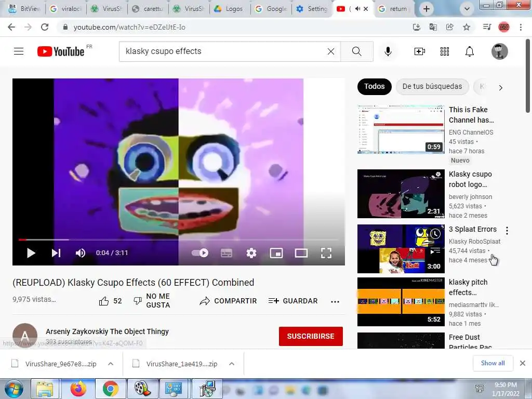The width and height of the screenshot is (532, 399).
Task: Open the options menu for 3 Splaat Errors
Action: (507, 231)
